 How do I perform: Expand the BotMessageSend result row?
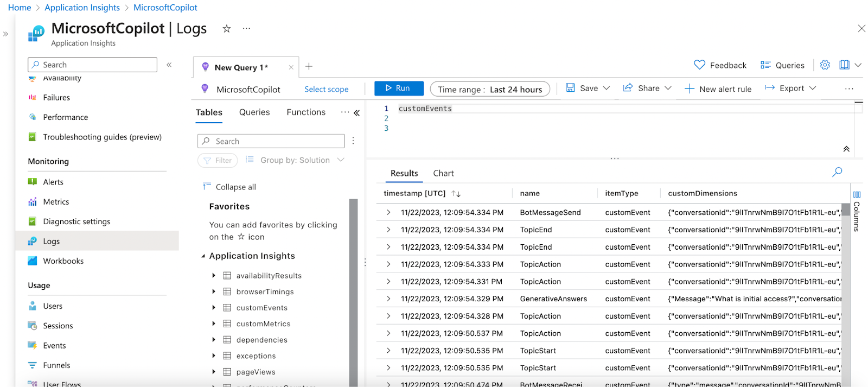tap(388, 212)
